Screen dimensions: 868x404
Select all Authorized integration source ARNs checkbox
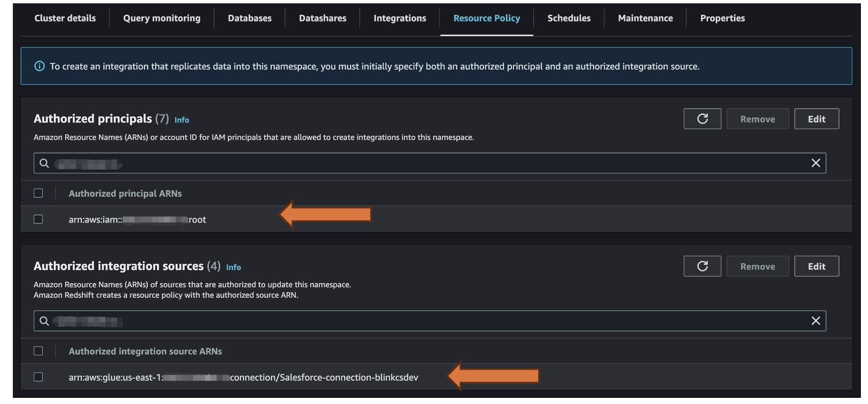click(x=39, y=351)
